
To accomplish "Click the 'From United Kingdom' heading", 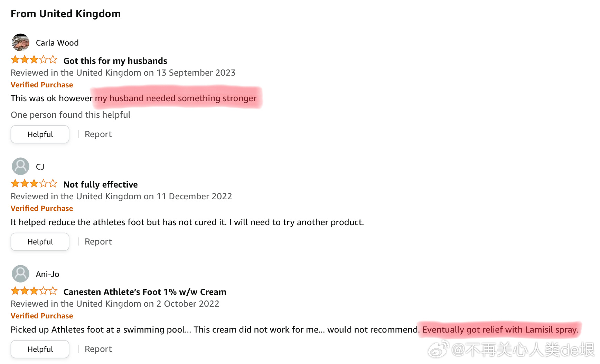I will tap(66, 14).
